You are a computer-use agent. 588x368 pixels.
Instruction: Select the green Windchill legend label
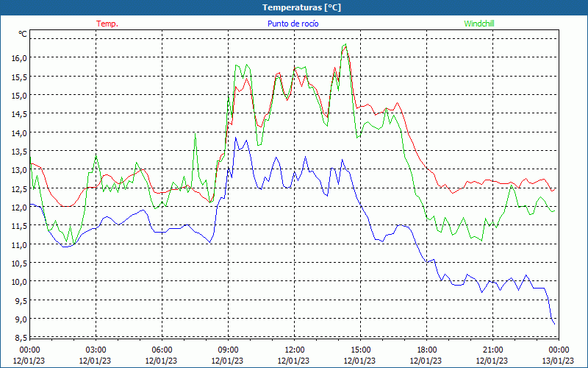[479, 24]
